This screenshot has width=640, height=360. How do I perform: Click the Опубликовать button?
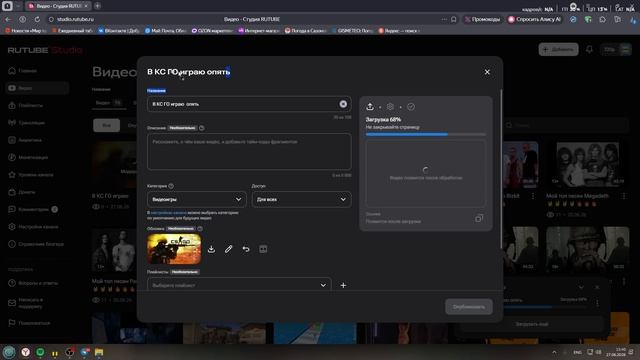click(x=469, y=307)
